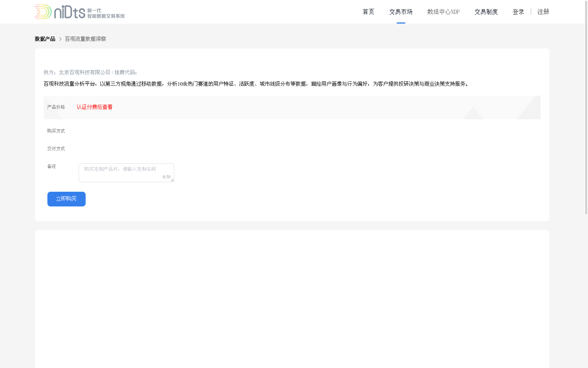Click the breadcrumb chevron separator

click(60, 39)
